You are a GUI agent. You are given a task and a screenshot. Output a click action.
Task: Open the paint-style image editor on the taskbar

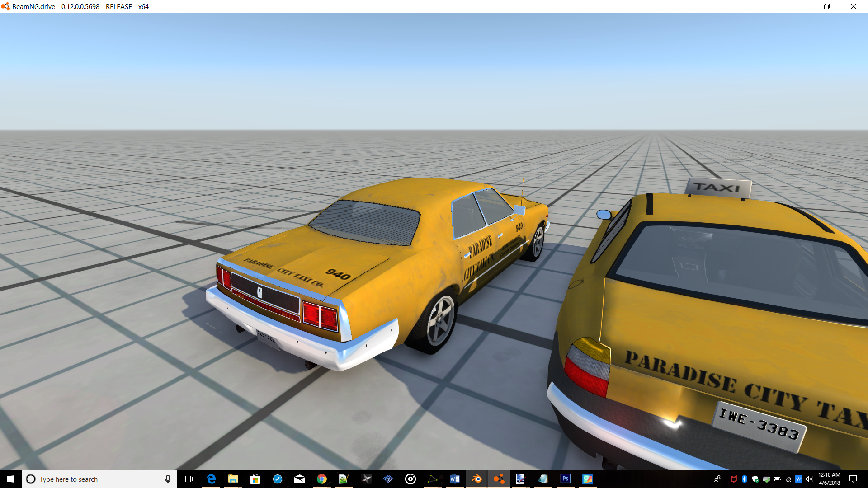521,479
